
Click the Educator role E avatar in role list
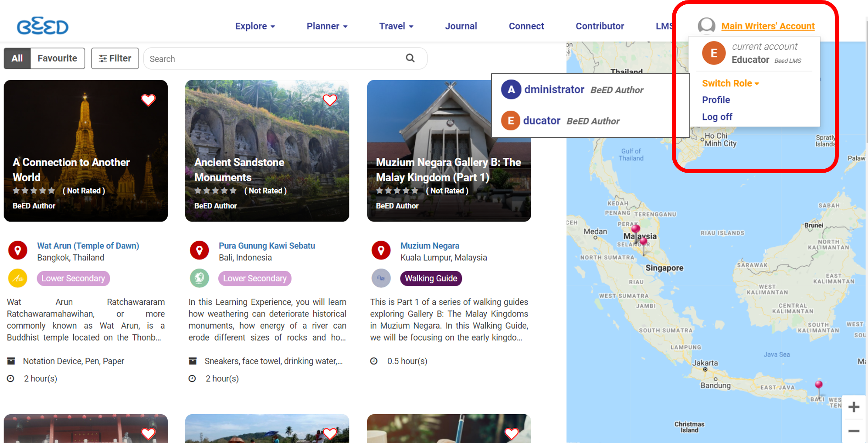pyautogui.click(x=510, y=121)
